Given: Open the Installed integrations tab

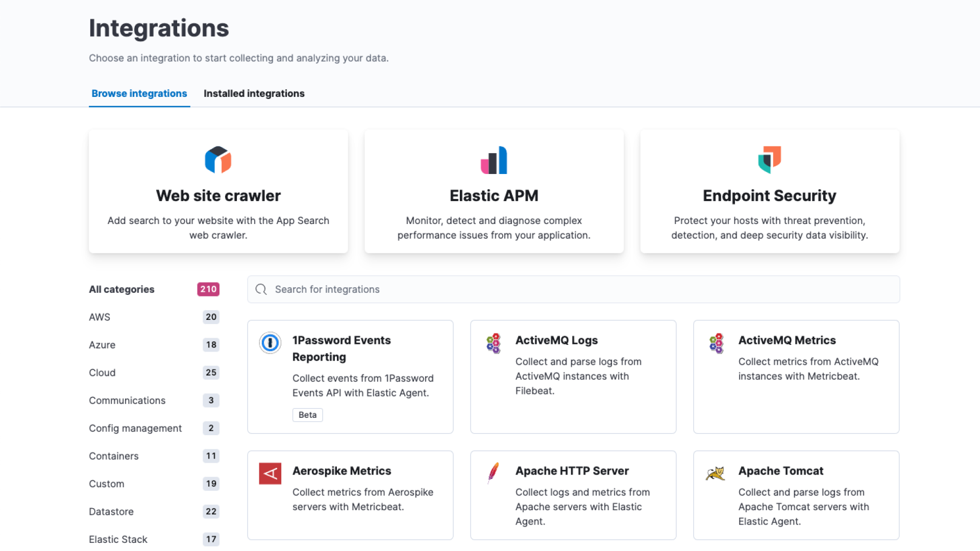Looking at the screenshot, I should (254, 93).
